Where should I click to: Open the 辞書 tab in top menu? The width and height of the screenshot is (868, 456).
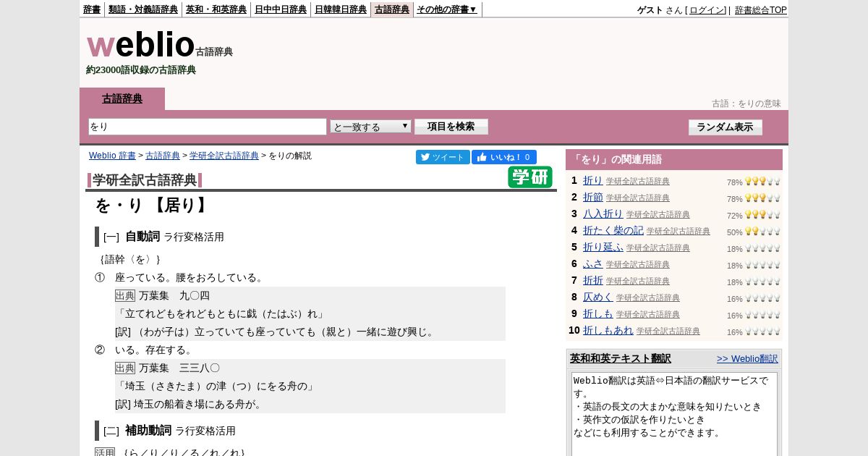tap(92, 9)
